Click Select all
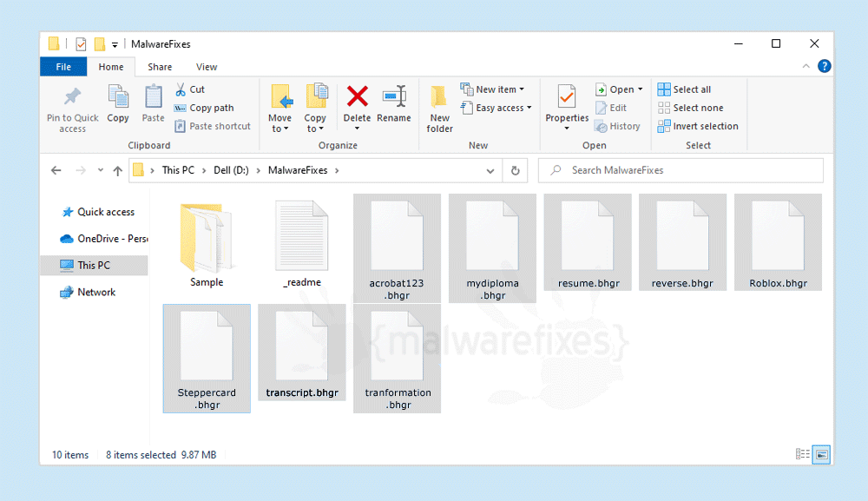 pos(684,89)
